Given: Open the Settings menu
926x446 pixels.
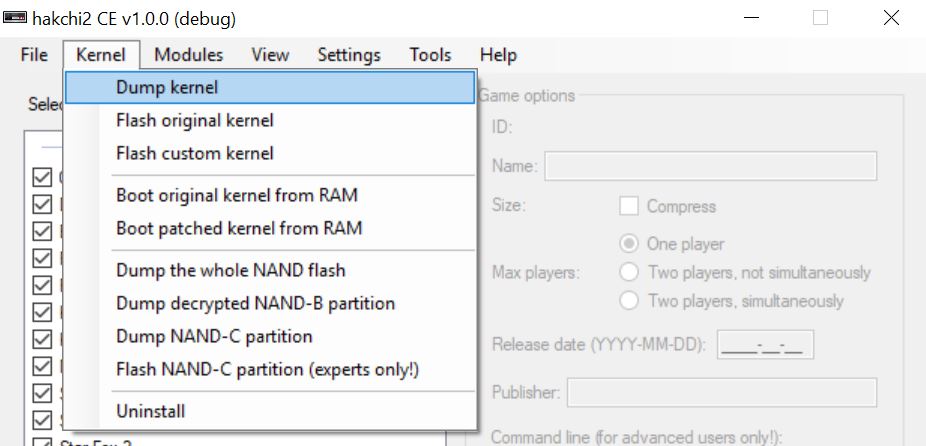Looking at the screenshot, I should pos(349,55).
